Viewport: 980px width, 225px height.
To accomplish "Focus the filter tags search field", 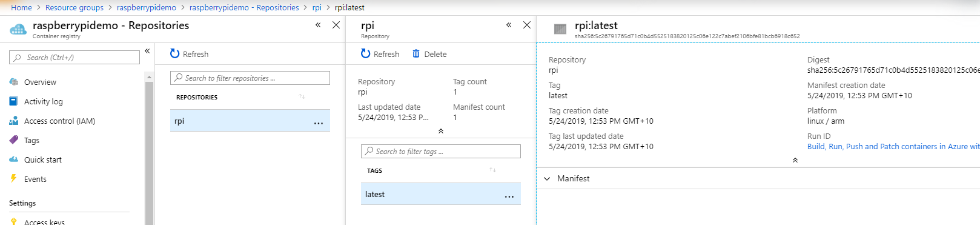I will coord(441,152).
